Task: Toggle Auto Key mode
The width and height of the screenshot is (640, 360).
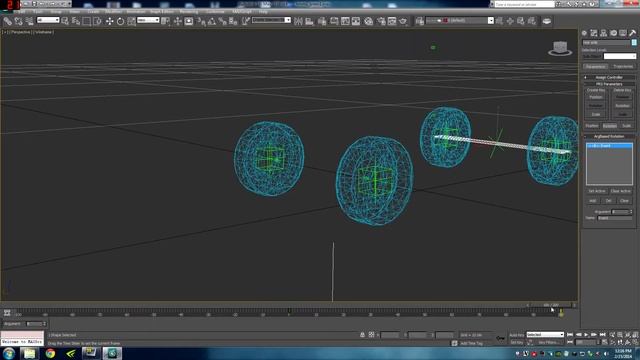Action: point(516,335)
